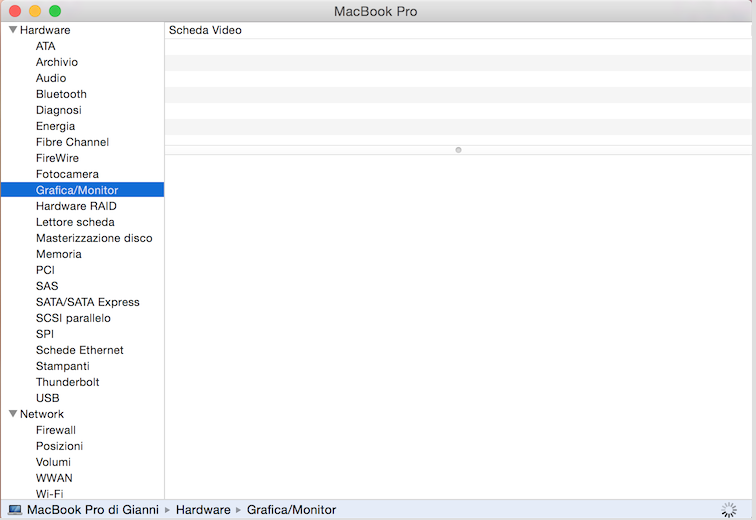Open Lettore scheda item

[x=75, y=222]
